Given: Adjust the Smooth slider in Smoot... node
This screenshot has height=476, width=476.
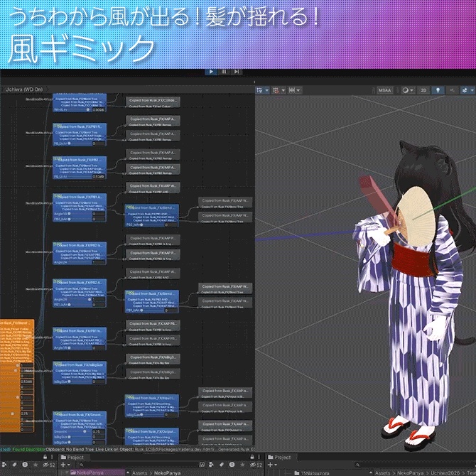Looking at the screenshot, I should click(85, 431).
